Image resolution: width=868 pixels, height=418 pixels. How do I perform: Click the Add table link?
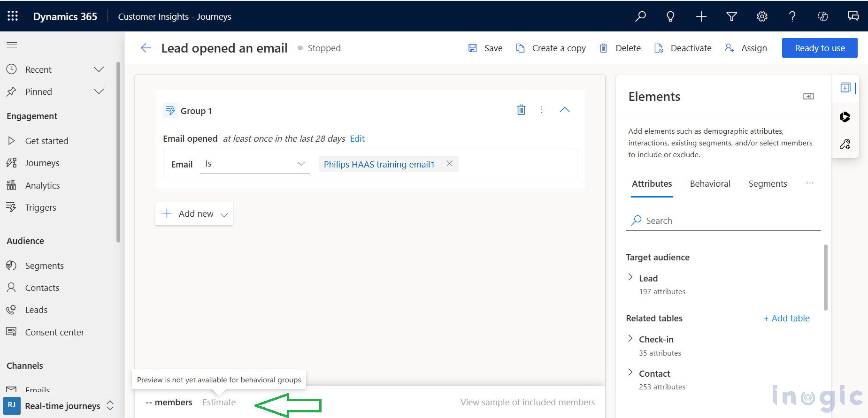pos(787,318)
